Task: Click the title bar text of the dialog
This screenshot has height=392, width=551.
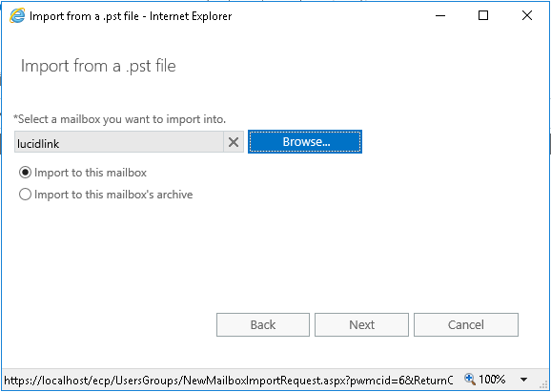Action: click(x=131, y=16)
